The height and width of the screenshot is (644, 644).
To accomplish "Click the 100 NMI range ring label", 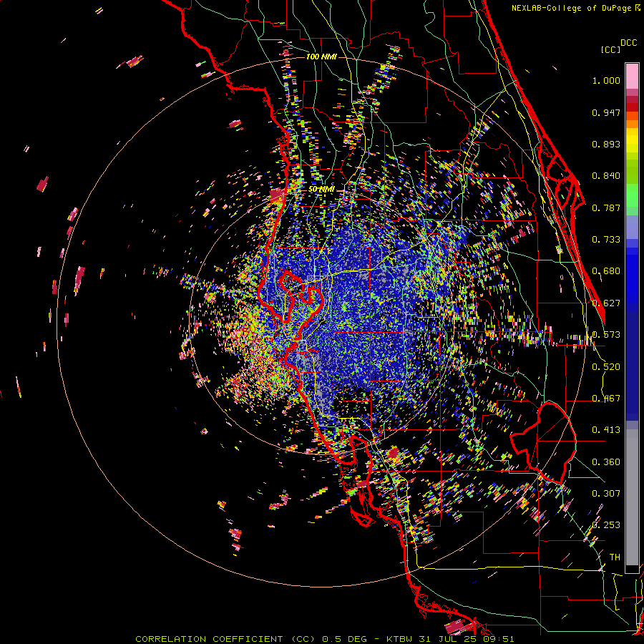I will pyautogui.click(x=321, y=57).
